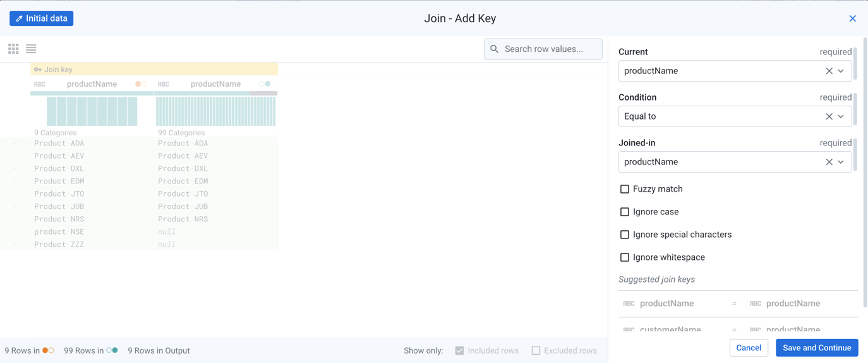Select suggested productName = productName join key
868x363 pixels.
click(x=734, y=304)
